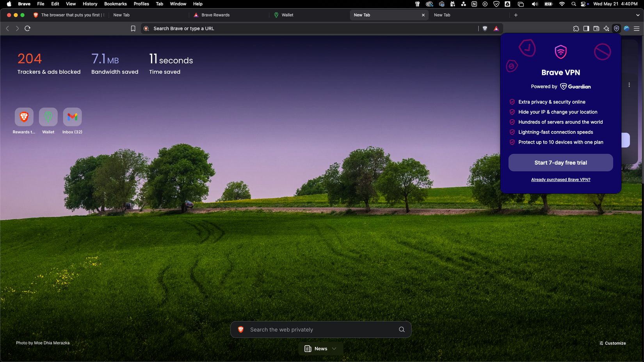Switch to the second tab labeled New Tab

[x=148, y=15]
